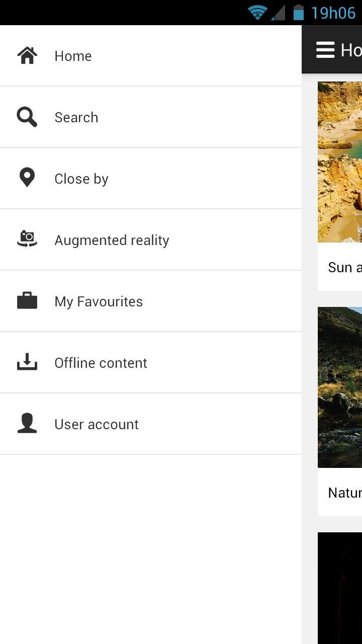
Task: Tap the magnifying glass Search icon
Action: tap(27, 117)
